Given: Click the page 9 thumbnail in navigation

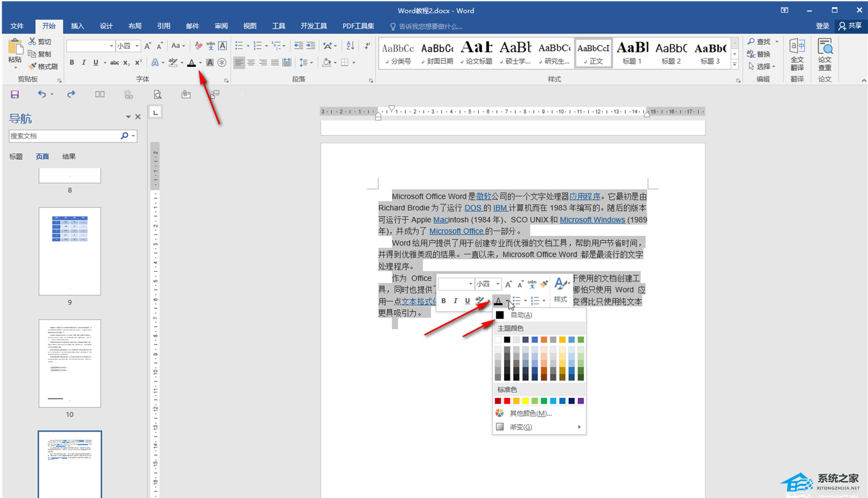Looking at the screenshot, I should pyautogui.click(x=70, y=251).
